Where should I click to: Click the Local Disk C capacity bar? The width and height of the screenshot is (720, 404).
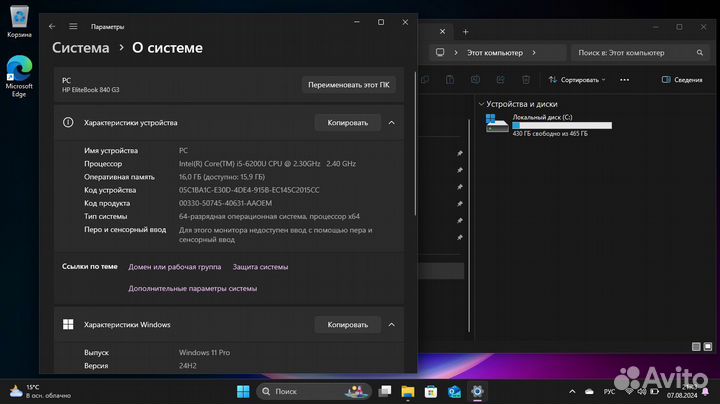pos(562,125)
